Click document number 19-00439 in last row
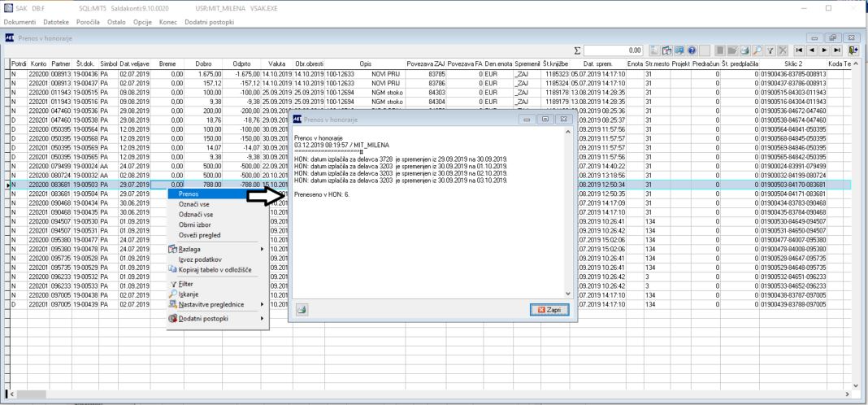This screenshot has height=405, width=868. coord(86,304)
